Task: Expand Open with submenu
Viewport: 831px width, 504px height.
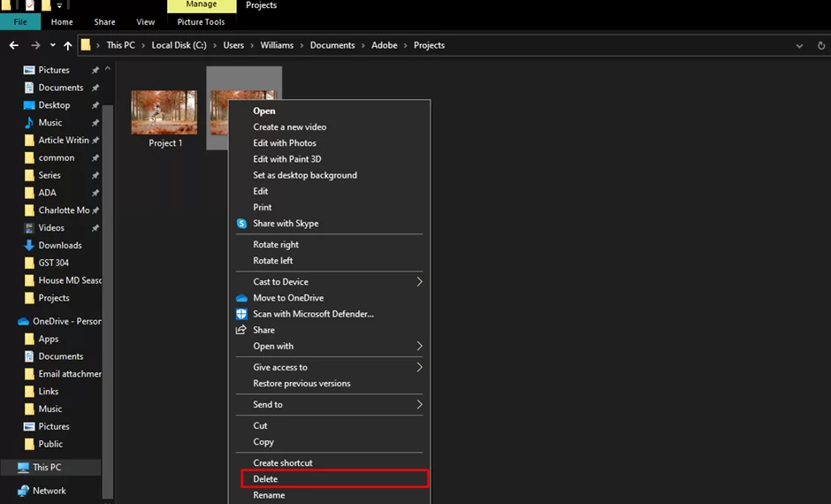Action: [419, 346]
